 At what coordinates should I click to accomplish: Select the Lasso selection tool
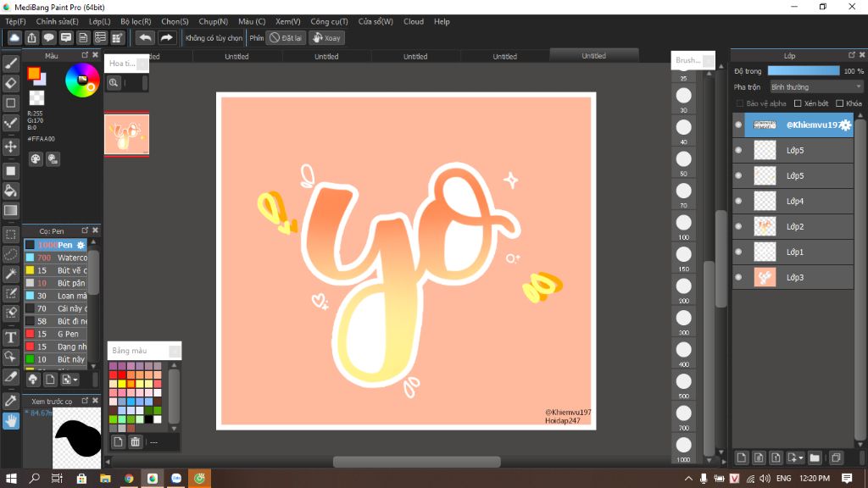pyautogui.click(x=10, y=254)
